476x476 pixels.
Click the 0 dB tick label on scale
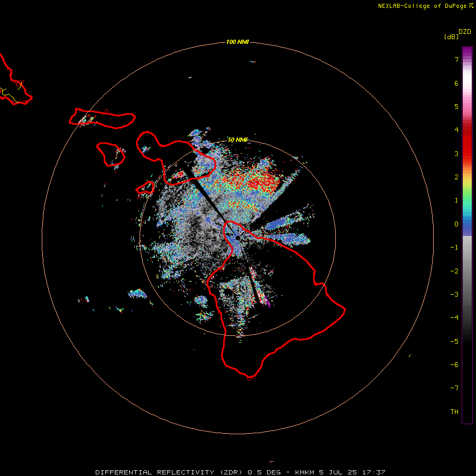(x=456, y=224)
